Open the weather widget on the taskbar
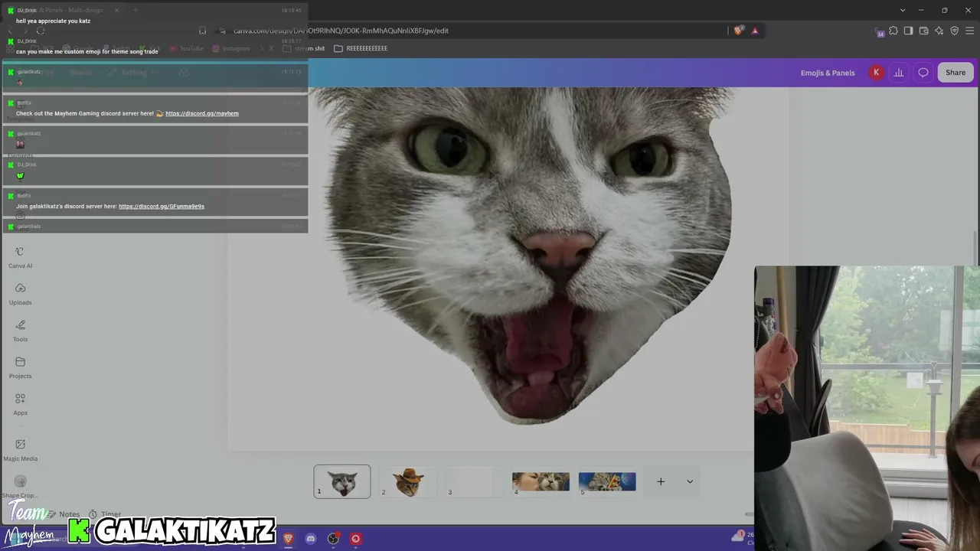This screenshot has width=980, height=551. point(741,538)
